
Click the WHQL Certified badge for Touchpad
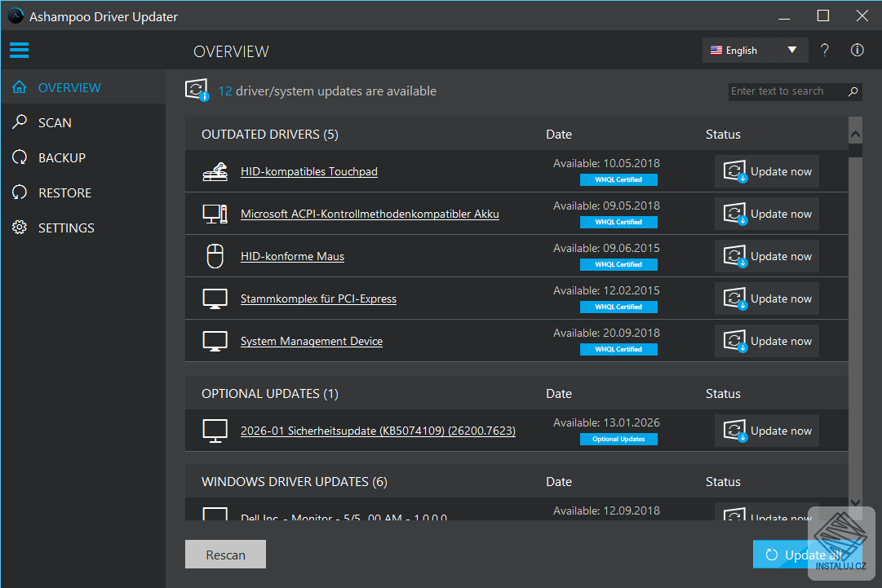(x=618, y=180)
